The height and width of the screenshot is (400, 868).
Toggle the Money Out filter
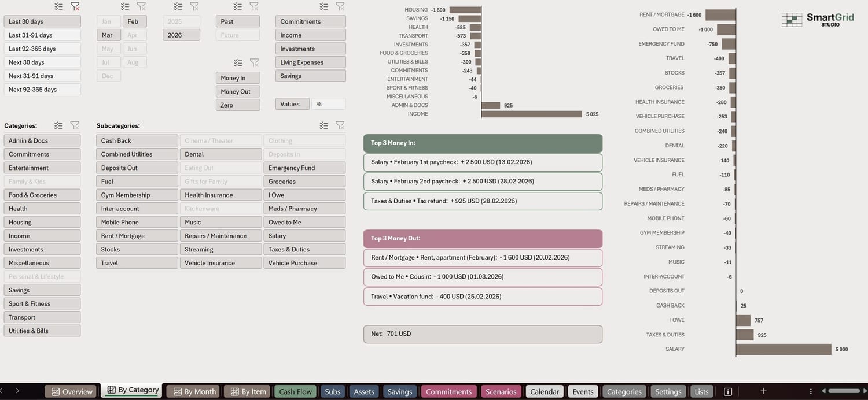[237, 91]
